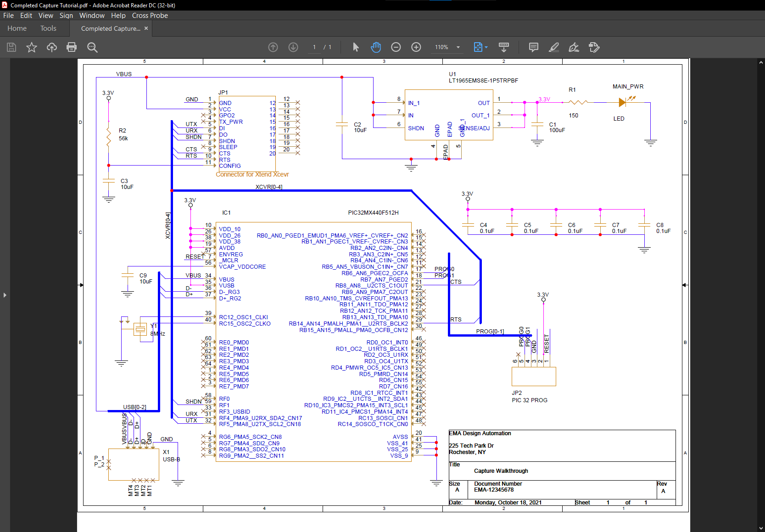This screenshot has width=765, height=532.
Task: Click the MAIN_PWR LED label
Action: tap(628, 87)
